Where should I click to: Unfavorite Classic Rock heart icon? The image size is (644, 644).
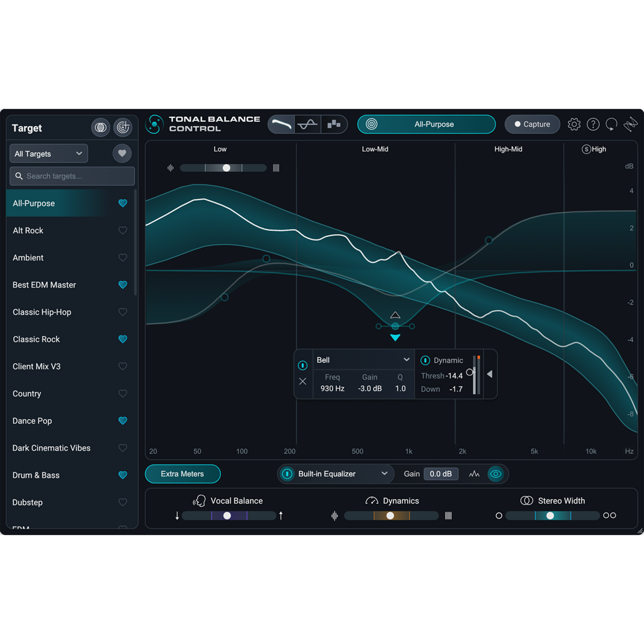(x=123, y=339)
